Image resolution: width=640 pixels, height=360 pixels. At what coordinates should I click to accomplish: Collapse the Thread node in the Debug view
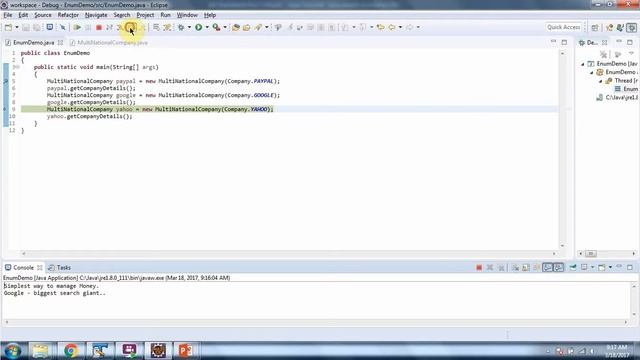[600, 81]
